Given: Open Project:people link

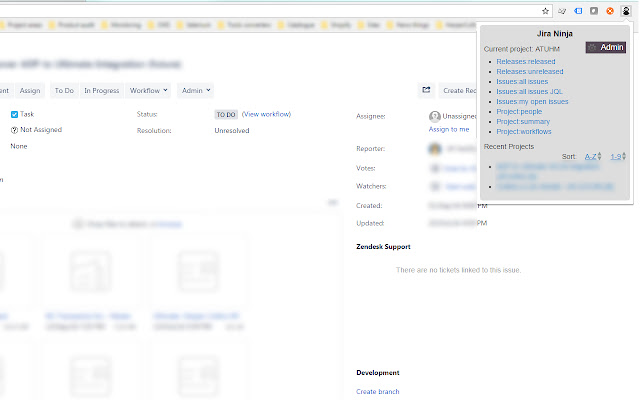Looking at the screenshot, I should click(519, 111).
